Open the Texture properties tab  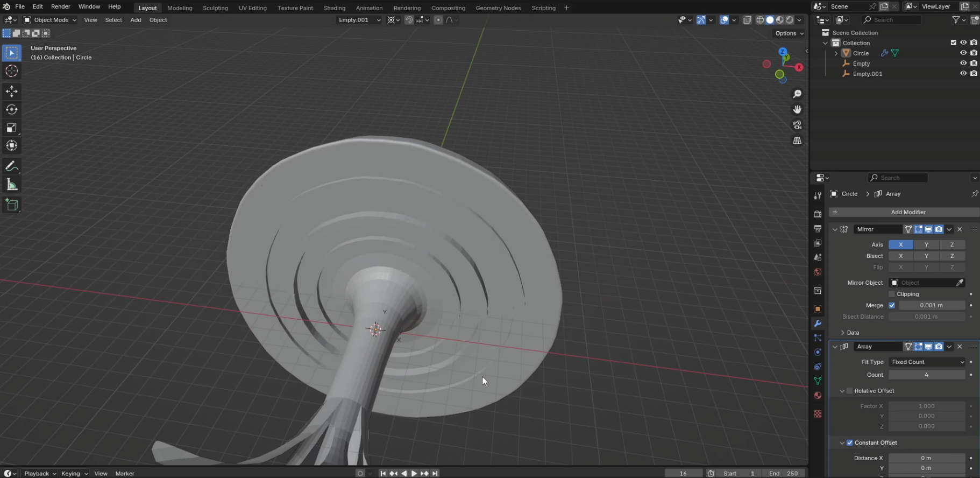point(818,414)
